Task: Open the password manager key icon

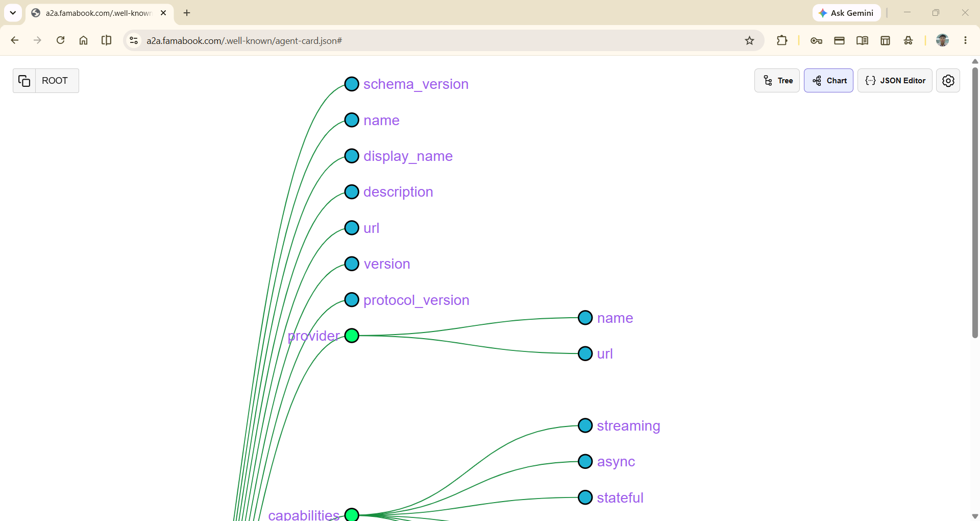Action: pos(816,40)
